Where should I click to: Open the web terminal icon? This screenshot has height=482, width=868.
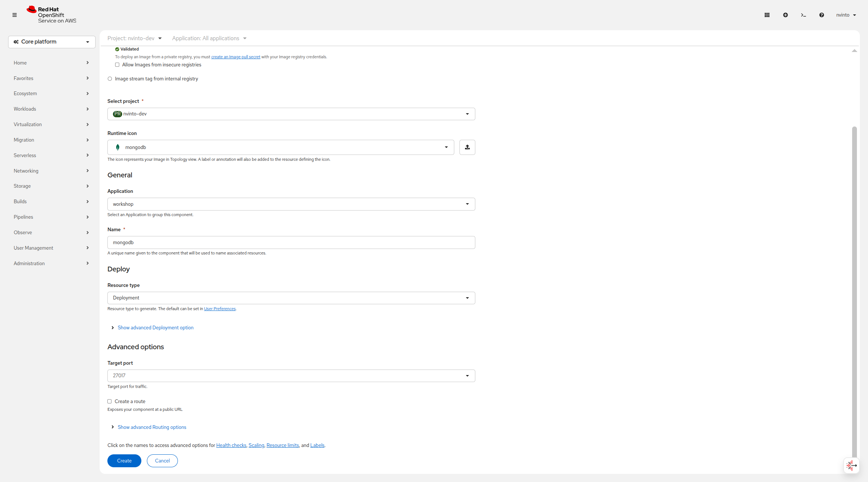pos(803,15)
